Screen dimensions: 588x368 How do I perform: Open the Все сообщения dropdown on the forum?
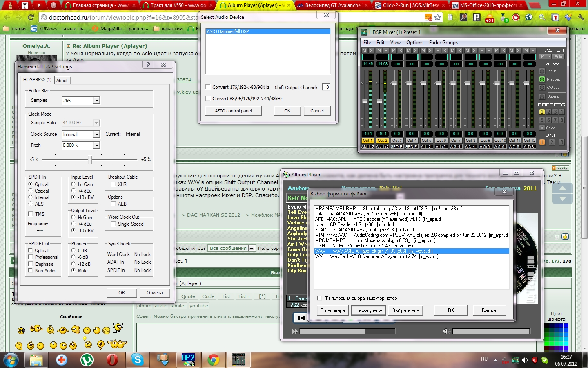point(232,248)
